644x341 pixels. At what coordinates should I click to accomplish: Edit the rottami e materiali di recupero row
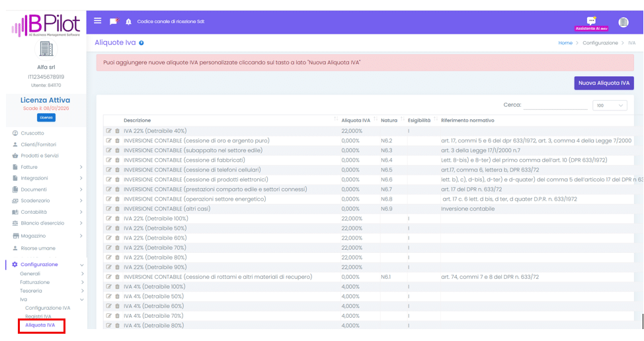point(109,277)
